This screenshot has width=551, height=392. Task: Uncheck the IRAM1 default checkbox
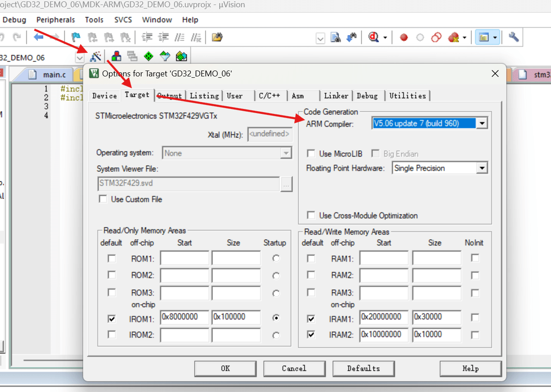pyautogui.click(x=311, y=319)
